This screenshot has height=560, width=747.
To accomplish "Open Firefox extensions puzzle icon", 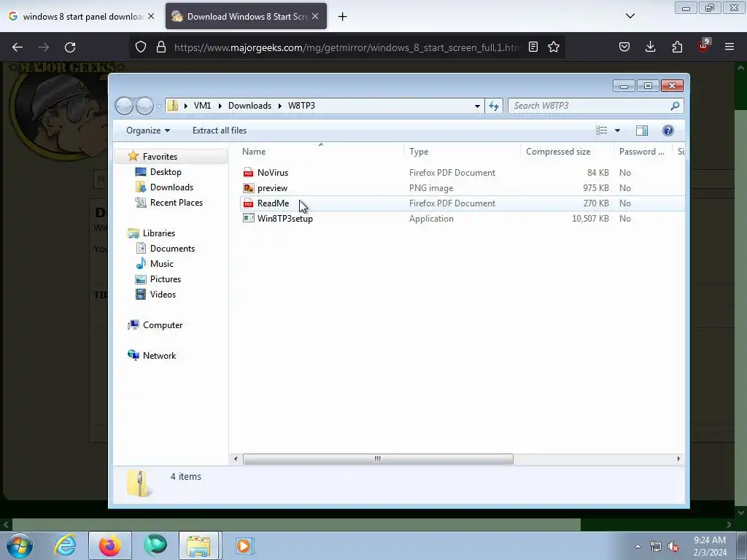I will 677,47.
